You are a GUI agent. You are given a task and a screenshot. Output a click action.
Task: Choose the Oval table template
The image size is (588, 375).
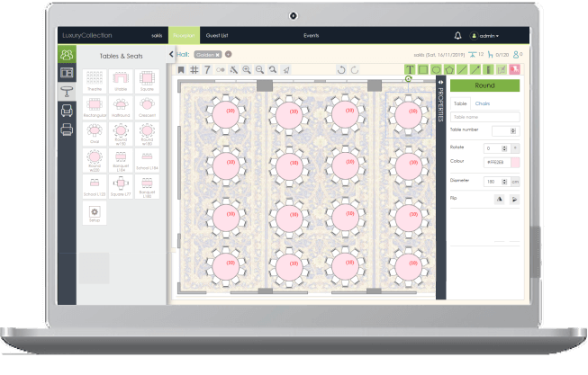[95, 134]
